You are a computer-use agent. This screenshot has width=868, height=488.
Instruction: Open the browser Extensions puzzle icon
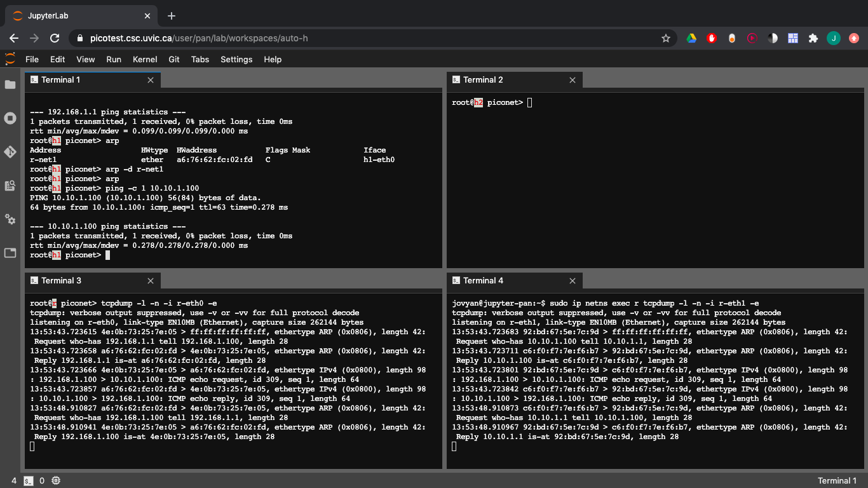[813, 38]
